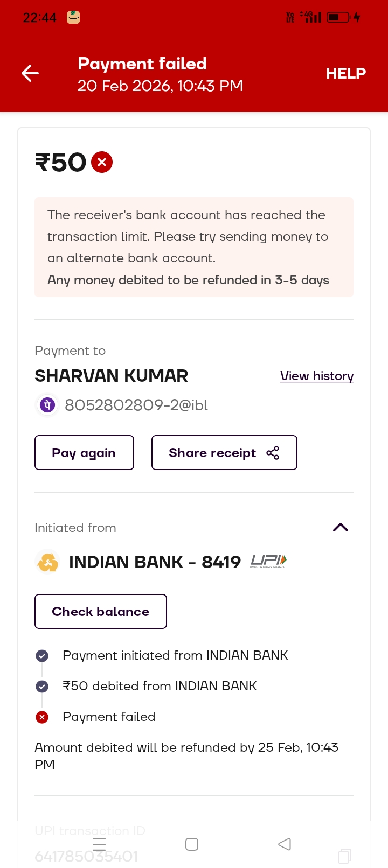Collapse the Initiated from section

point(341,528)
